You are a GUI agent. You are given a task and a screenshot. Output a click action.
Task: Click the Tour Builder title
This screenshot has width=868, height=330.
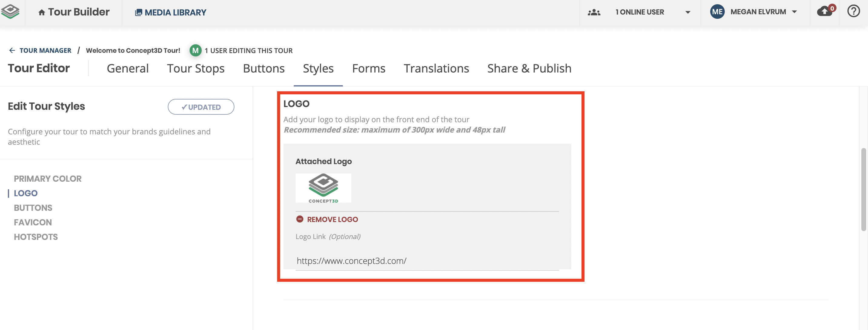[78, 12]
